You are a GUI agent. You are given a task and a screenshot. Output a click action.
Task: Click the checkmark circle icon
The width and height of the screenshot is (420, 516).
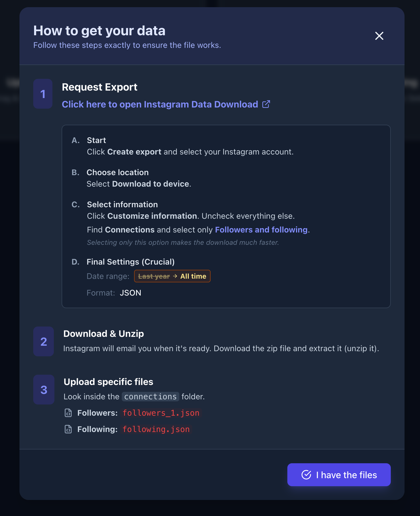click(x=306, y=475)
